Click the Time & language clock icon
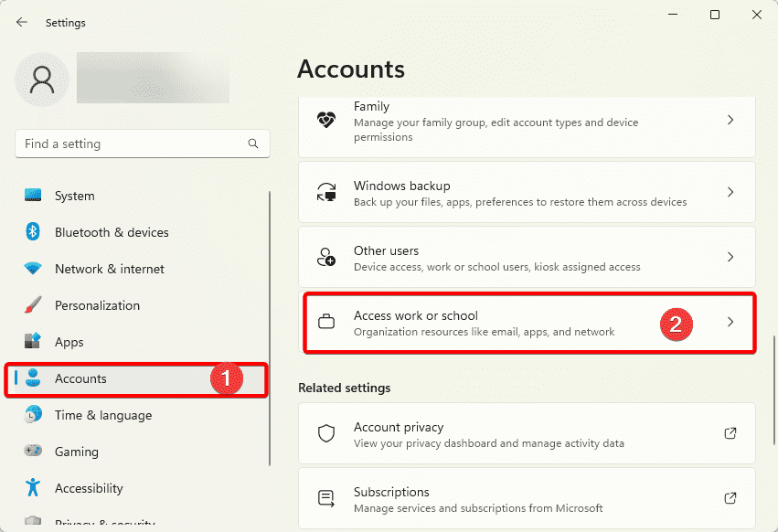 coord(33,415)
